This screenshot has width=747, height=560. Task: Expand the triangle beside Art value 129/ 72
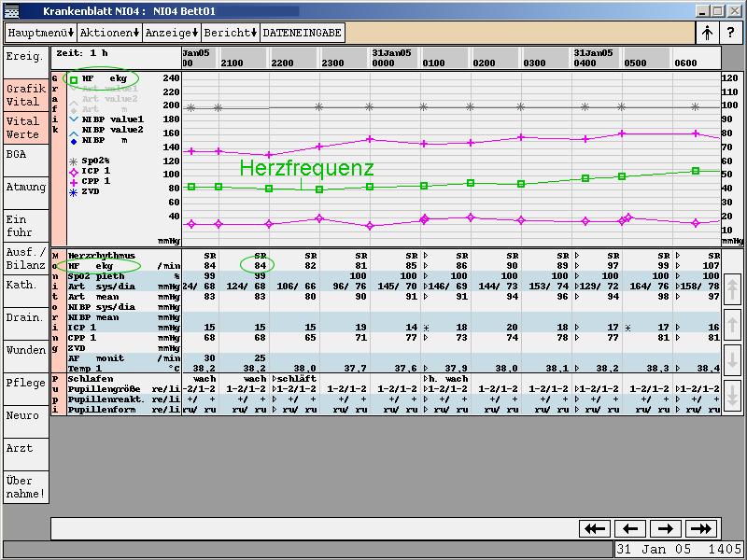[x=577, y=287]
